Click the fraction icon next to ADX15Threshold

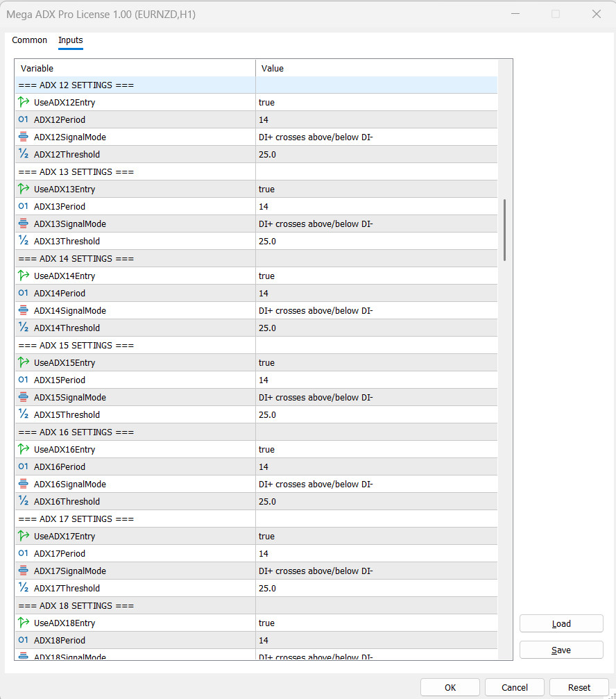coord(24,414)
